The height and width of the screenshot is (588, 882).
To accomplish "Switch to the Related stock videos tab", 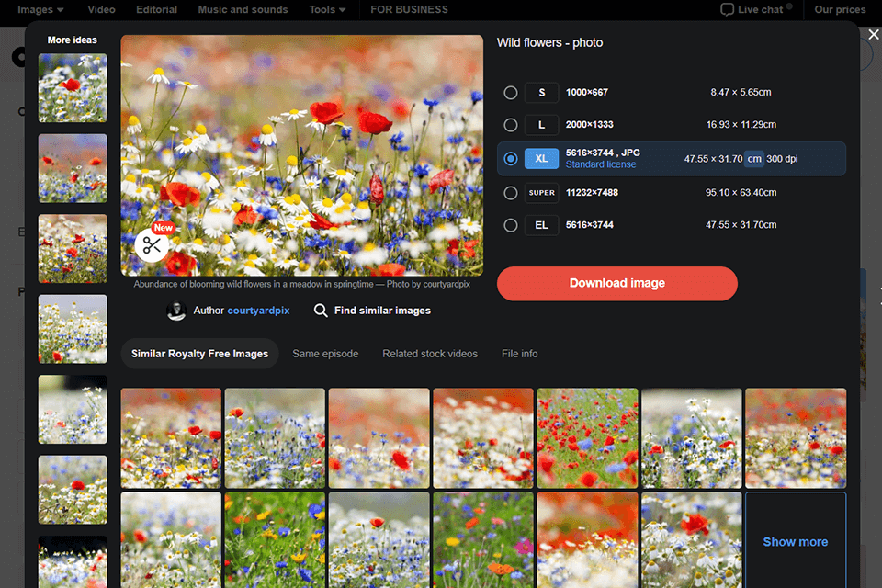I will 430,354.
